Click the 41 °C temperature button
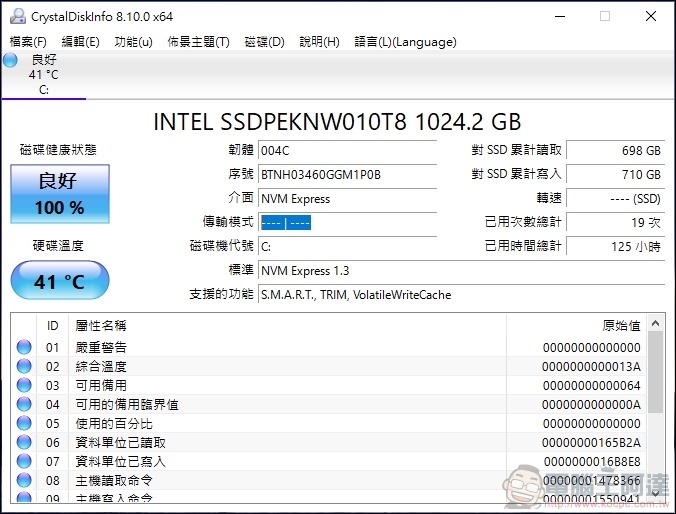Viewport: 676px width, 514px height. pos(60,281)
